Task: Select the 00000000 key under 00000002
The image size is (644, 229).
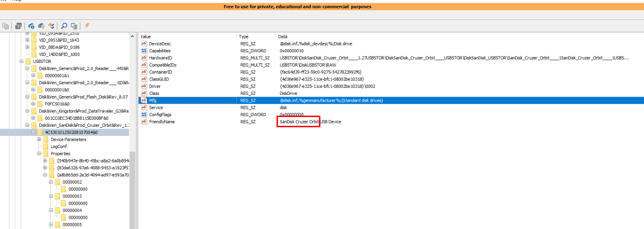Action: tap(78, 189)
